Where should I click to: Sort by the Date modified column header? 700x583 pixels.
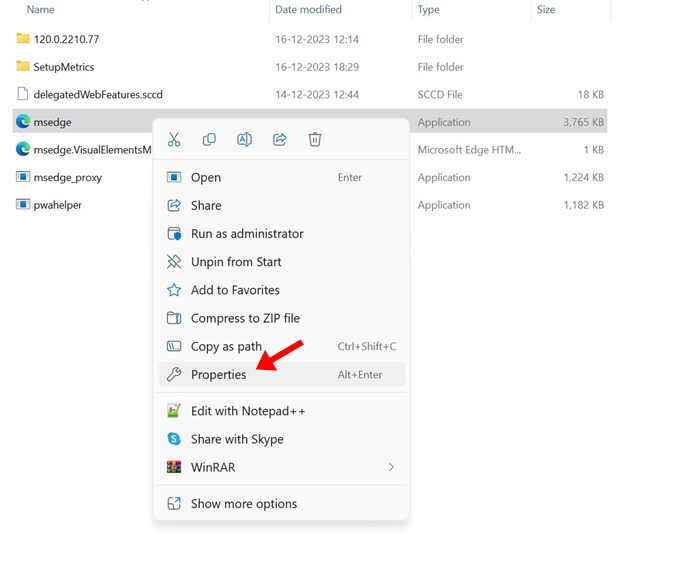tap(308, 9)
